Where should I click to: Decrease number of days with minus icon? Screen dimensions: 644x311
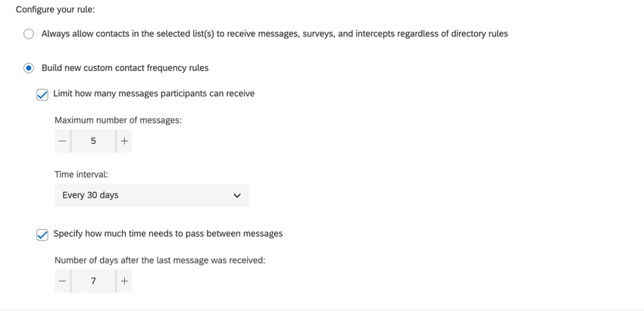coord(63,281)
